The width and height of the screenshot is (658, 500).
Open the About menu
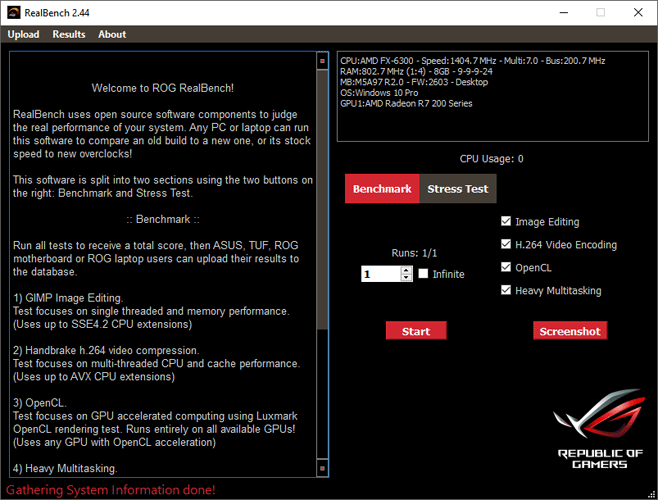click(x=112, y=34)
